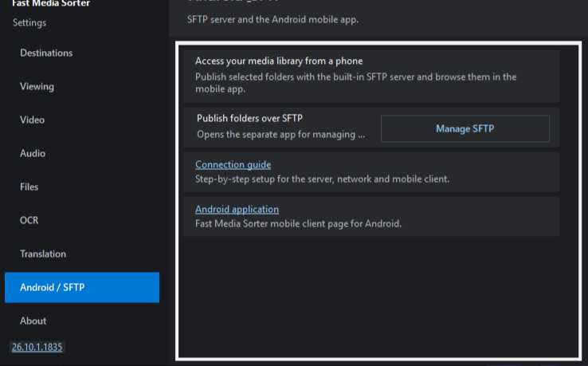Viewport: 588px width, 366px height.
Task: Open the Video settings page
Action: pyautogui.click(x=82, y=120)
